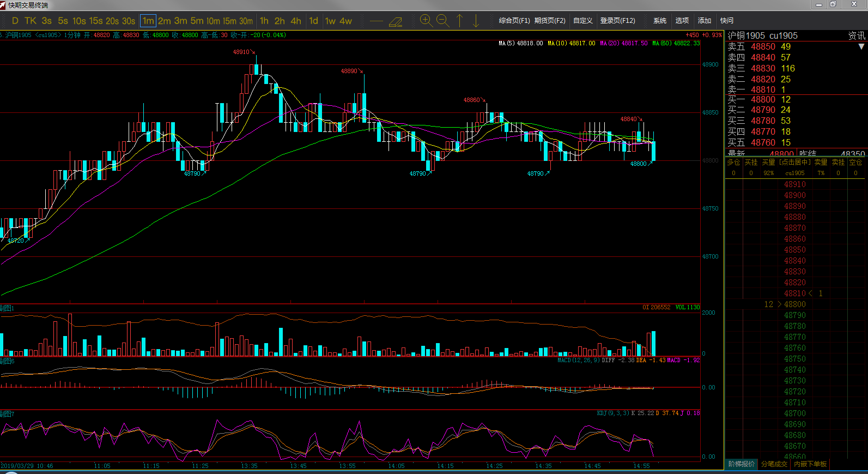
Task: Switch to the 期货页(F2) page
Action: pyautogui.click(x=550, y=21)
